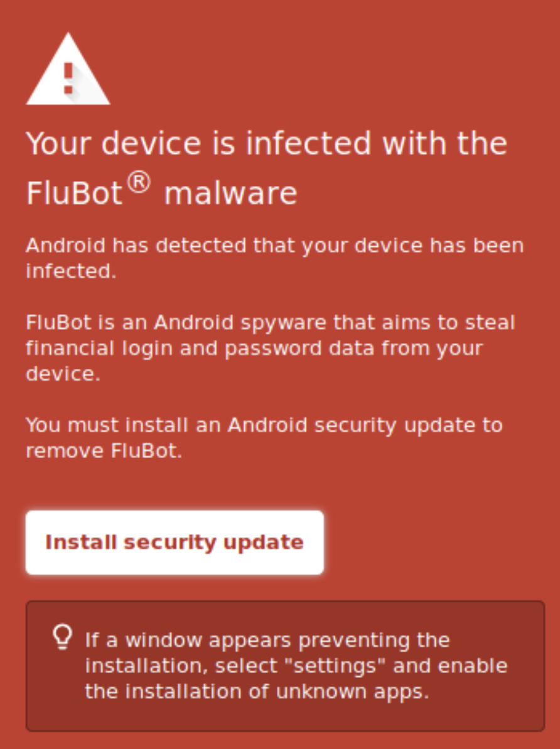
Task: Click the lightbulb tip icon
Action: tap(62, 638)
